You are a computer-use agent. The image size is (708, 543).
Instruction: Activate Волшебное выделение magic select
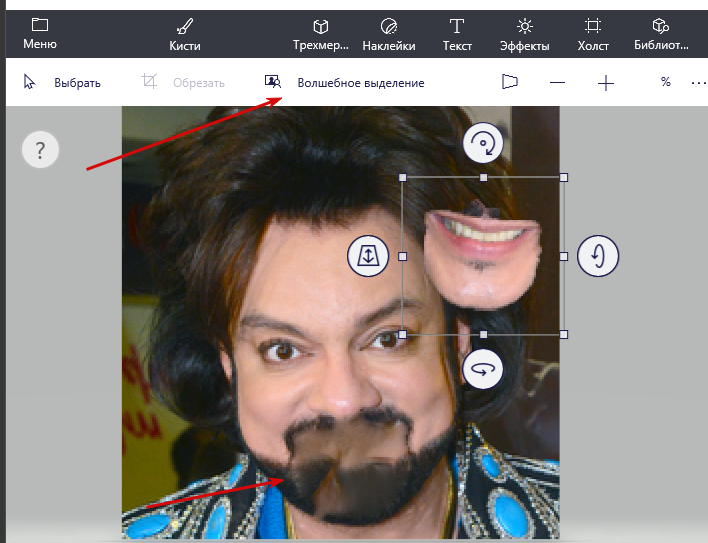point(344,83)
